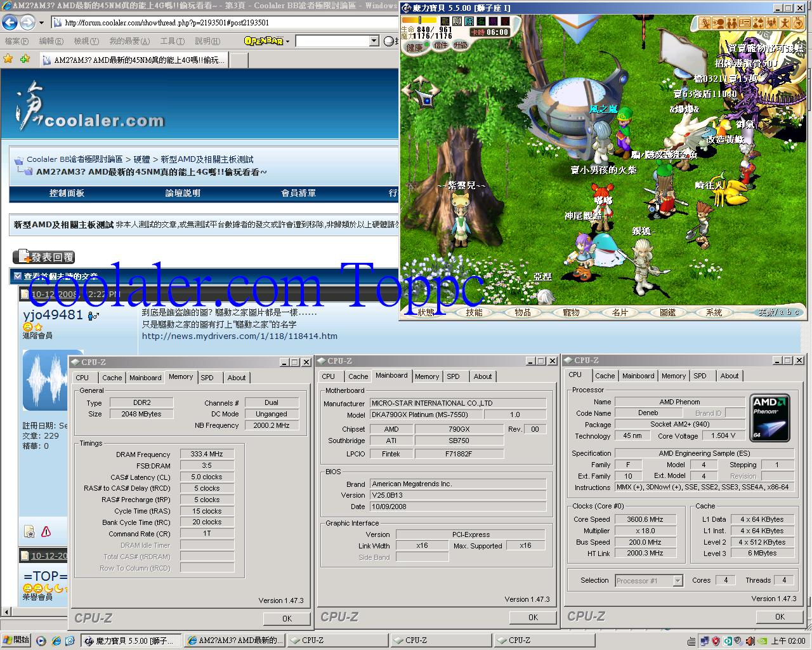Click the first action icon in game top-right bar

click(x=705, y=23)
